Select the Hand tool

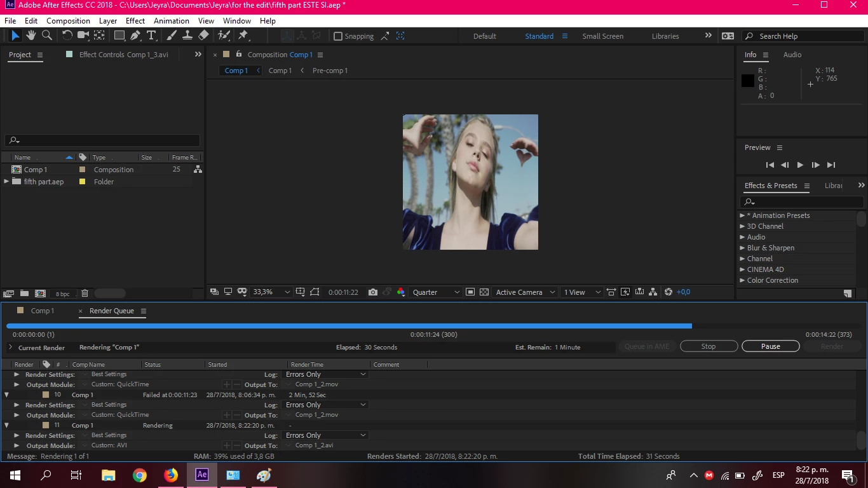point(31,36)
